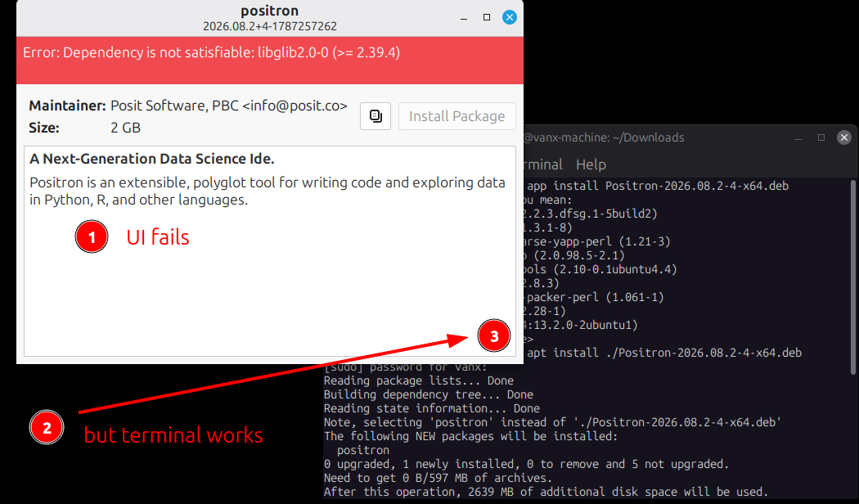Click the libglib2.0-0 dependency error message

(211, 52)
